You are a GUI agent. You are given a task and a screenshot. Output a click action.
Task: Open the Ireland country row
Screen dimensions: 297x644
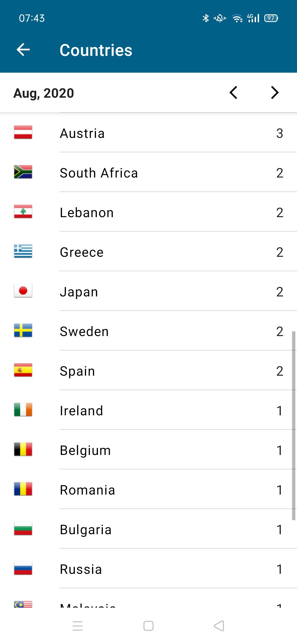click(148, 411)
